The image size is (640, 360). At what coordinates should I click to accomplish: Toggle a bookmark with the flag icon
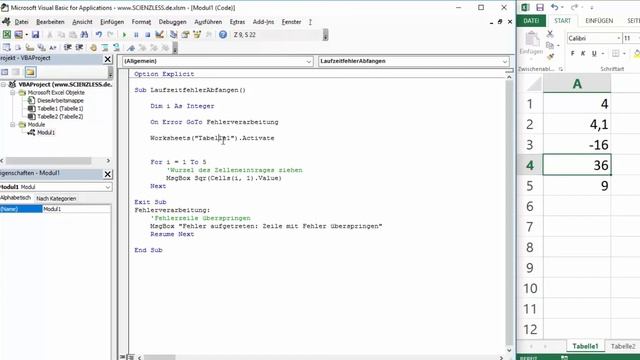pos(131,48)
